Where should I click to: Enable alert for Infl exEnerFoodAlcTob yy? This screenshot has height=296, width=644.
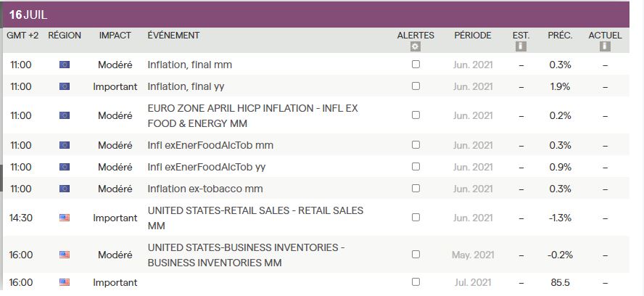tap(416, 166)
